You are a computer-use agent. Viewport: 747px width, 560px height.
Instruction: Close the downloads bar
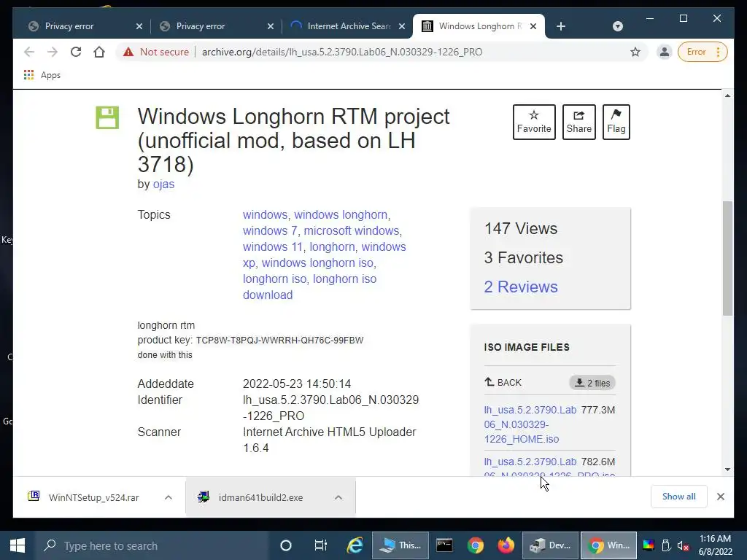pyautogui.click(x=720, y=497)
